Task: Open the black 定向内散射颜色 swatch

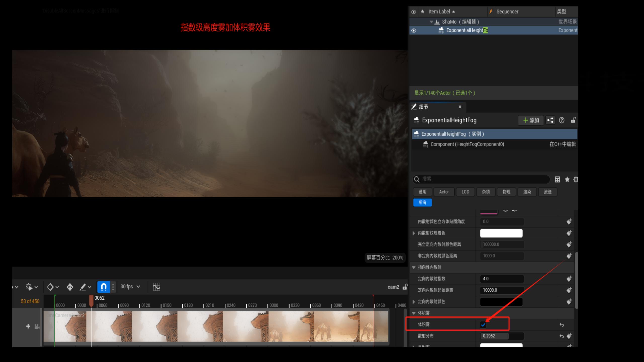Action: (501, 302)
